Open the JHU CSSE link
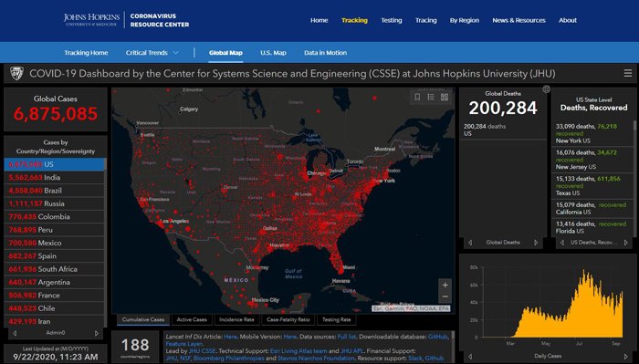 202,351
